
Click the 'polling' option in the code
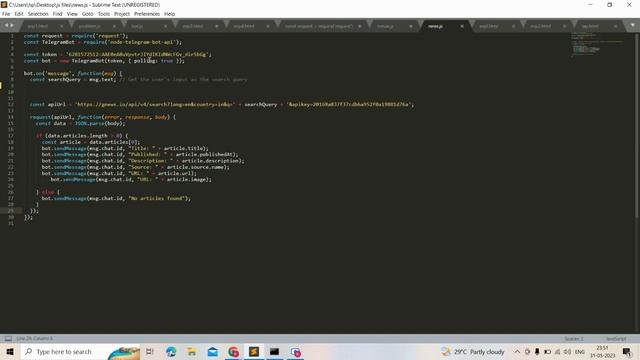tap(144, 61)
